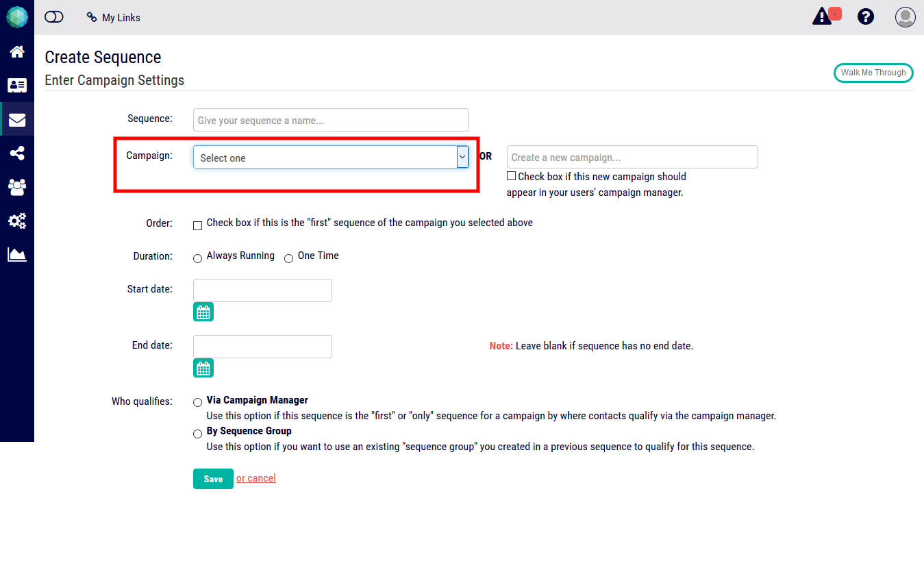Image resolution: width=924 pixels, height=572 pixels.
Task: Check the box to show campaign in campaign manager
Action: 511,176
